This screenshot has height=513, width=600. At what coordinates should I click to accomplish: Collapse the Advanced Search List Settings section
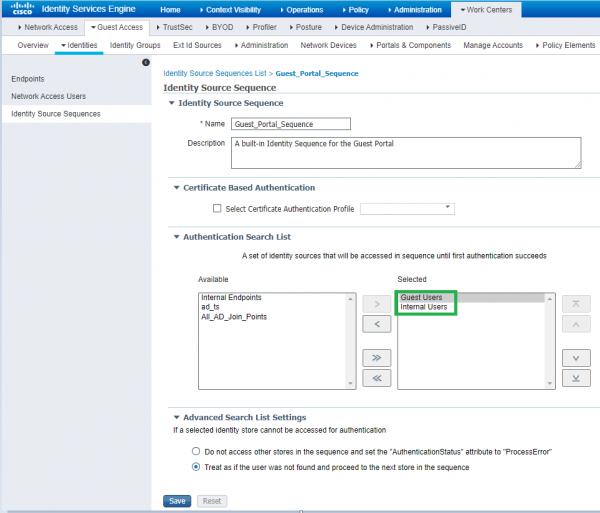tap(174, 417)
